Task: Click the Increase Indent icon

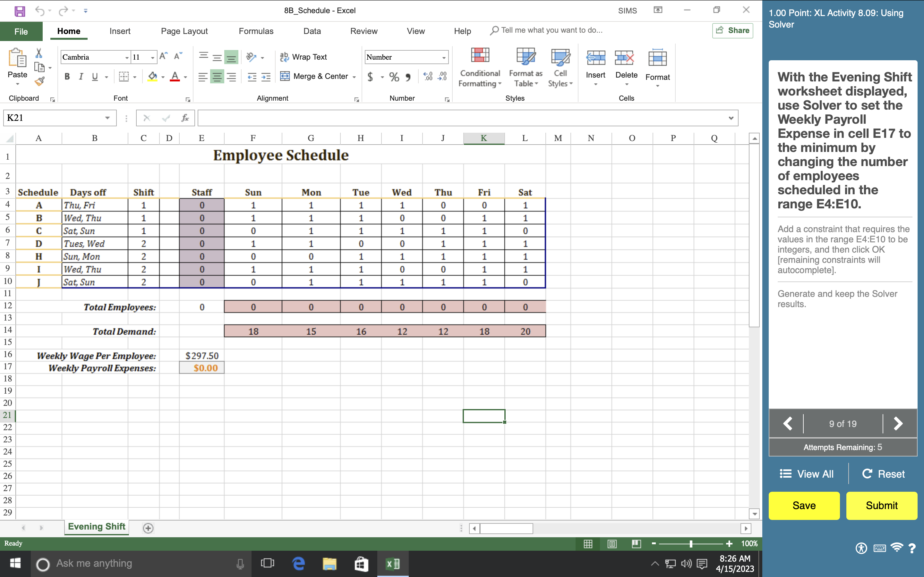Action: click(x=266, y=77)
